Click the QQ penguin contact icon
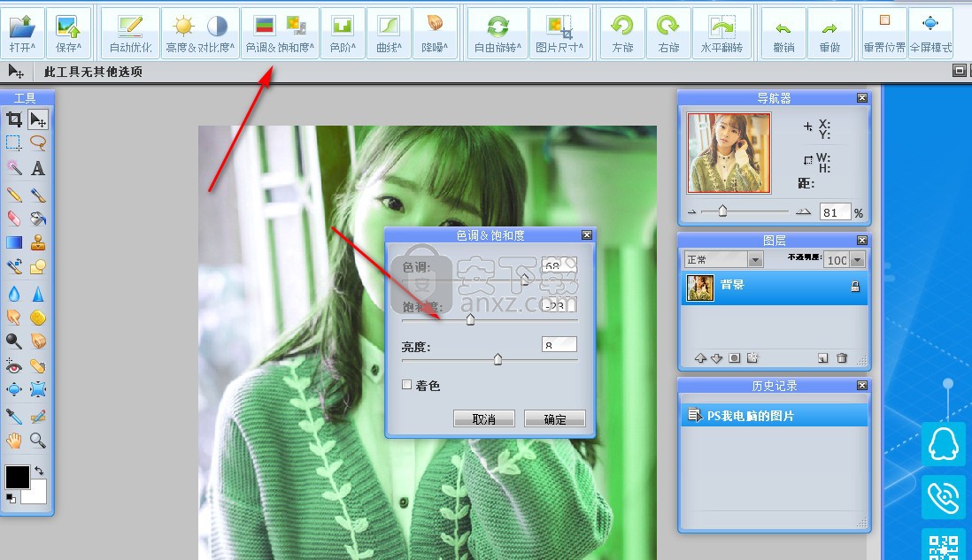The width and height of the screenshot is (972, 560). [944, 445]
